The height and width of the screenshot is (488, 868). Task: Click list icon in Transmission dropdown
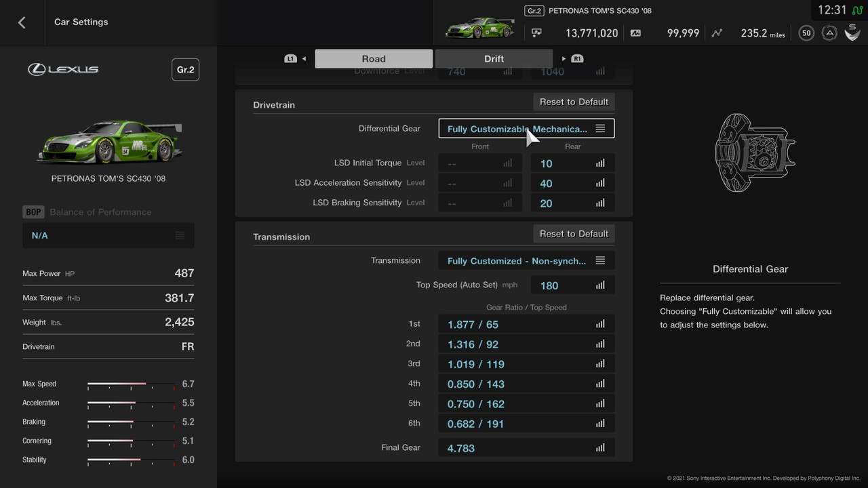(600, 261)
